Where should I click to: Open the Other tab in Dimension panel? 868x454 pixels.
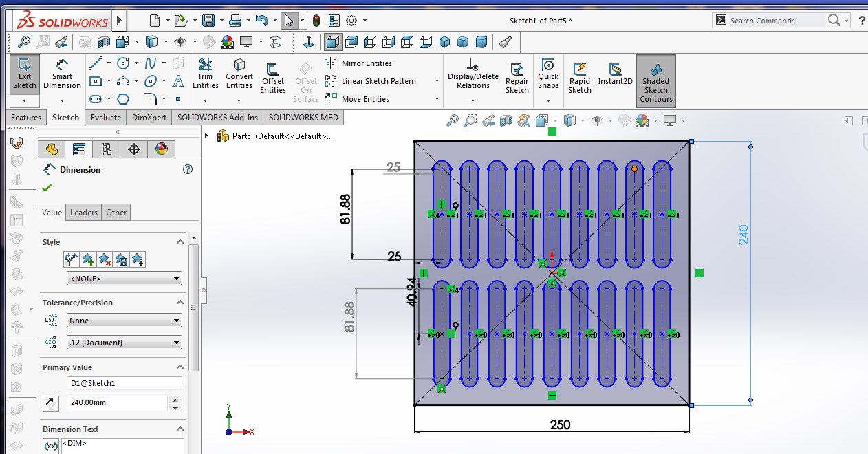(116, 213)
